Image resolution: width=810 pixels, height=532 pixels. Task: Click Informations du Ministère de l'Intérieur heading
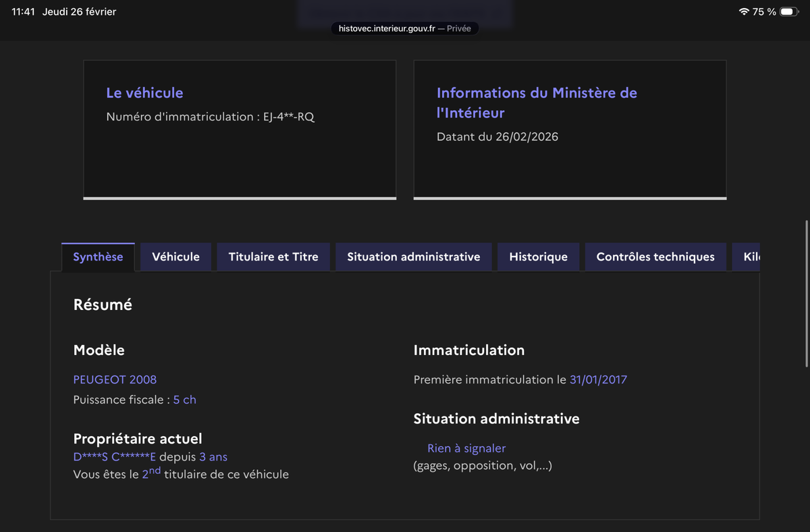537,103
